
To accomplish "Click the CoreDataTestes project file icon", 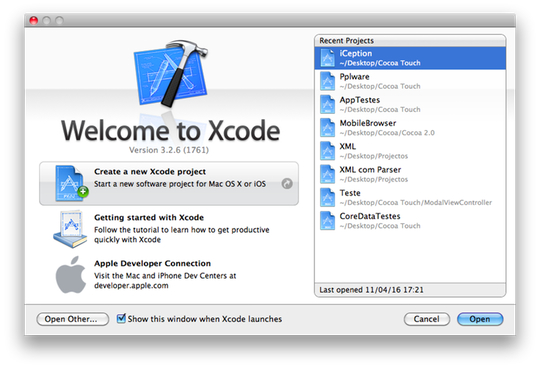I will (x=327, y=221).
